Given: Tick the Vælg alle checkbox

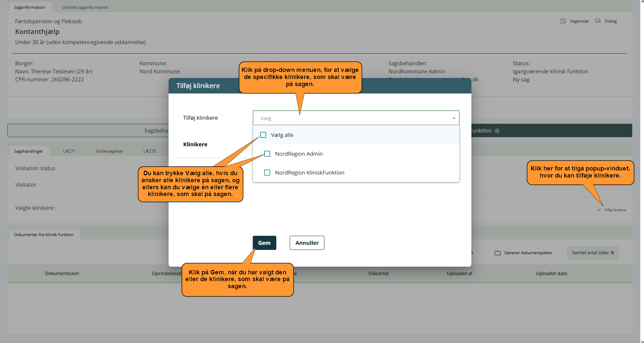Looking at the screenshot, I should point(263,135).
